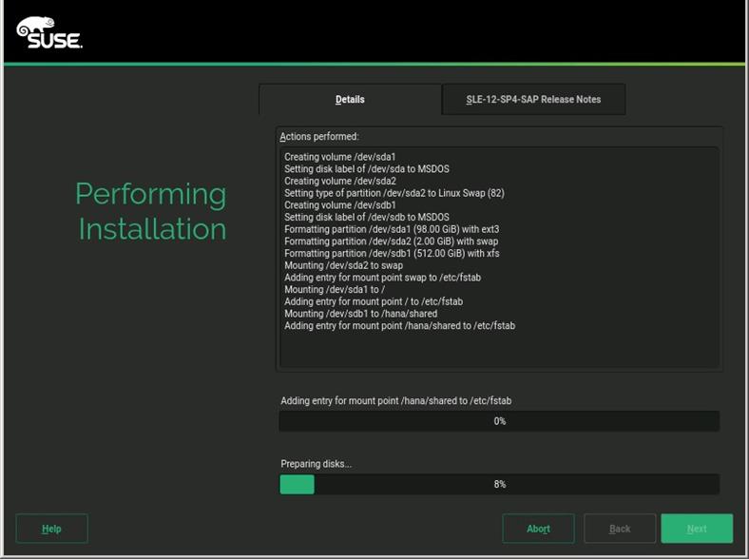Switch to the Details tab

pyautogui.click(x=350, y=100)
